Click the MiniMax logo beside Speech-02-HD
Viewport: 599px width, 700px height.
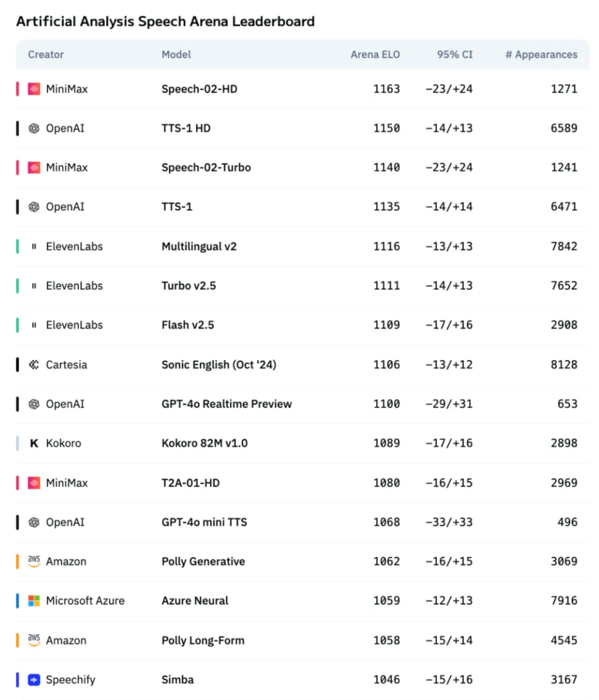tap(34, 89)
